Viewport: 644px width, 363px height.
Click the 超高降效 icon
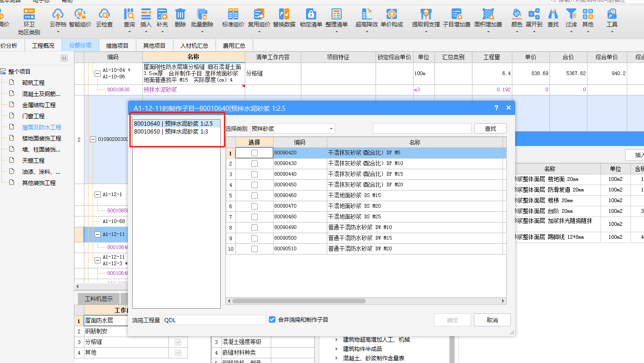pos(367,14)
